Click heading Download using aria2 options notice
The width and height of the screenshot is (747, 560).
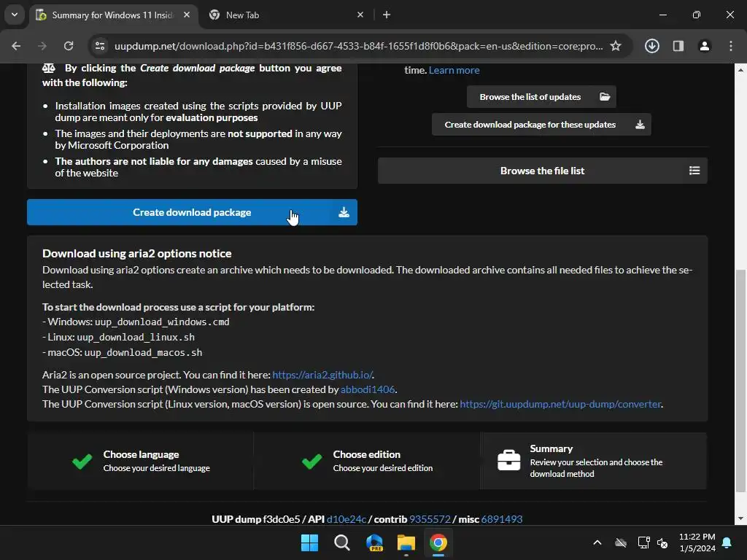tap(136, 254)
